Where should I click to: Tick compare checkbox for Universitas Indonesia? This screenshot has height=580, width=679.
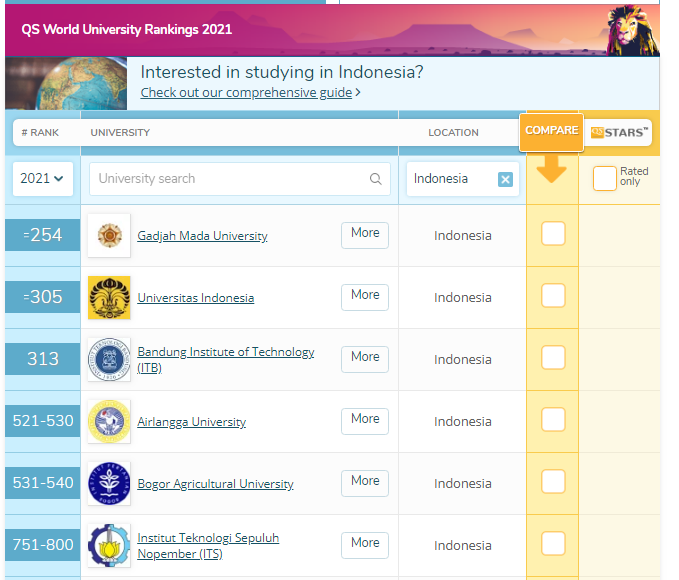click(552, 296)
